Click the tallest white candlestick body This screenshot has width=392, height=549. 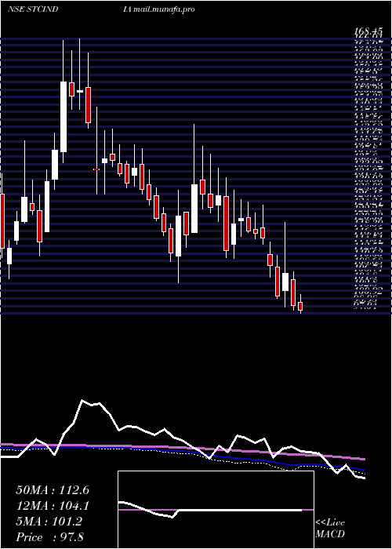point(64,117)
